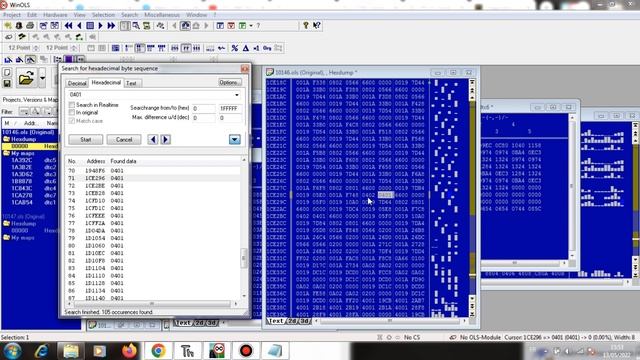Click the delta difference display icon
The height and width of the screenshot is (360, 640).
click(x=246, y=48)
